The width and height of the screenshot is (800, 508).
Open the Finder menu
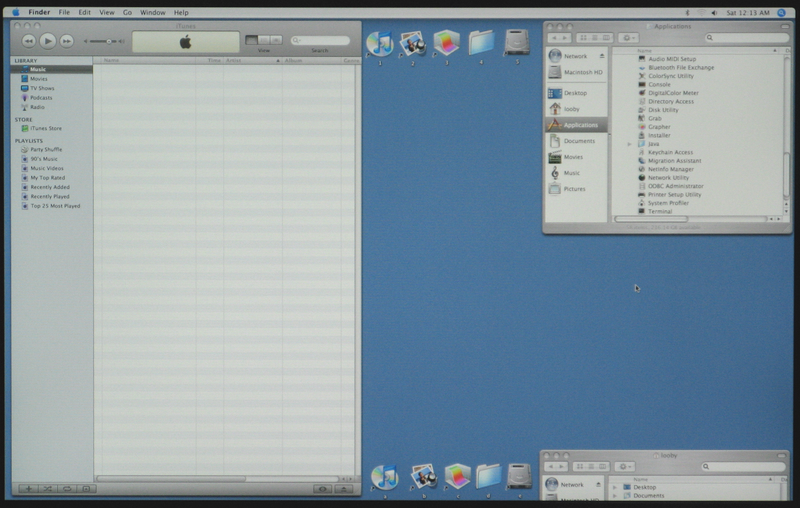tap(39, 12)
